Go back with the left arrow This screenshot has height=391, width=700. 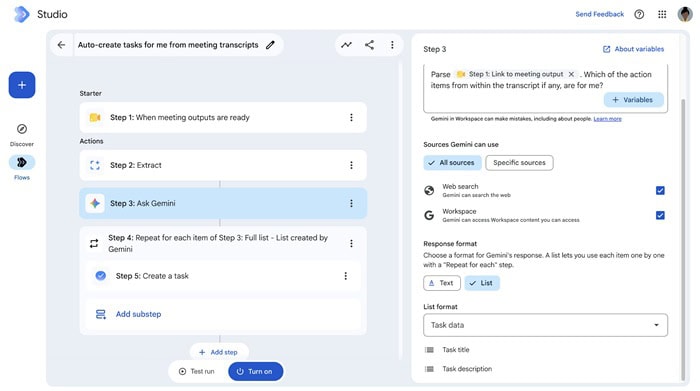[x=61, y=45]
